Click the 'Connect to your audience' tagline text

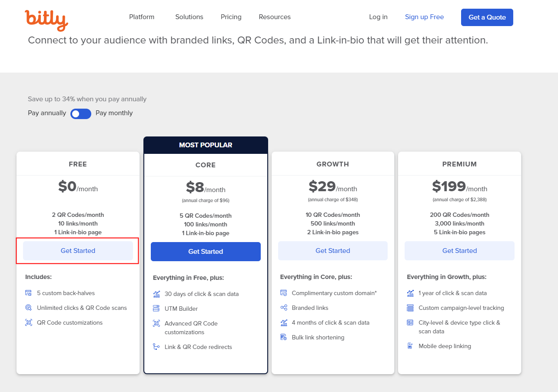click(x=258, y=40)
